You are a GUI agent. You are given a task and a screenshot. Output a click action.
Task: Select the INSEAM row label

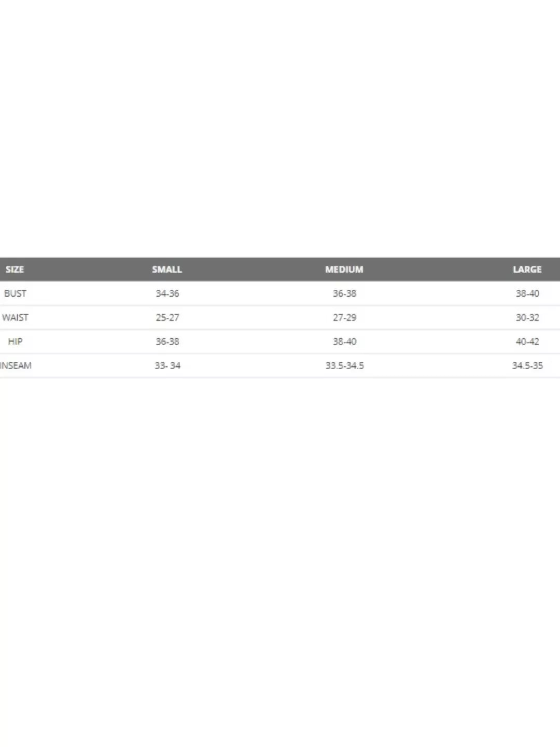pyautogui.click(x=16, y=365)
